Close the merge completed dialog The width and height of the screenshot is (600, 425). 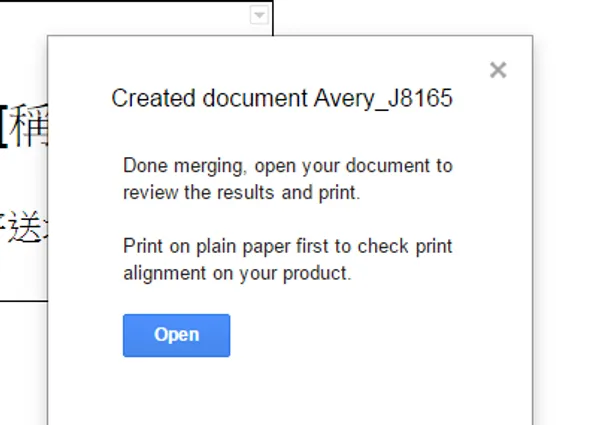[x=498, y=70]
